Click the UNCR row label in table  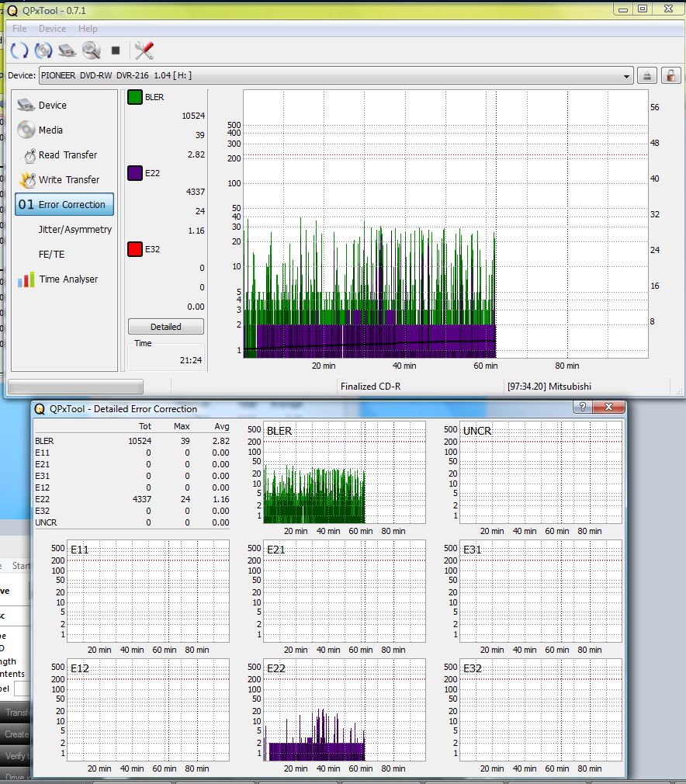click(x=46, y=522)
